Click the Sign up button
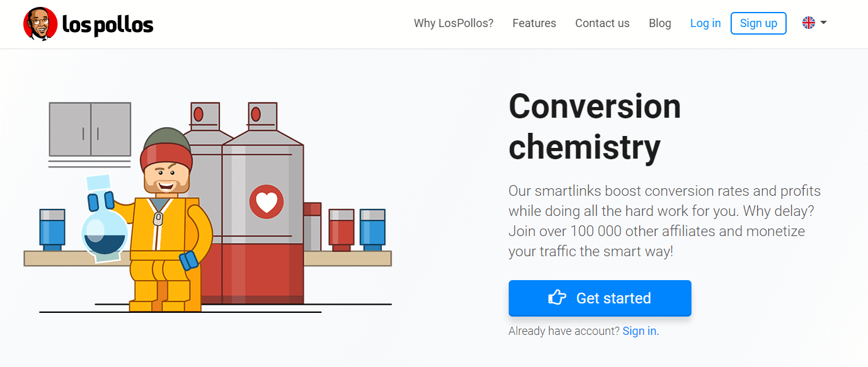Viewport: 868px width, 367px height. [758, 23]
